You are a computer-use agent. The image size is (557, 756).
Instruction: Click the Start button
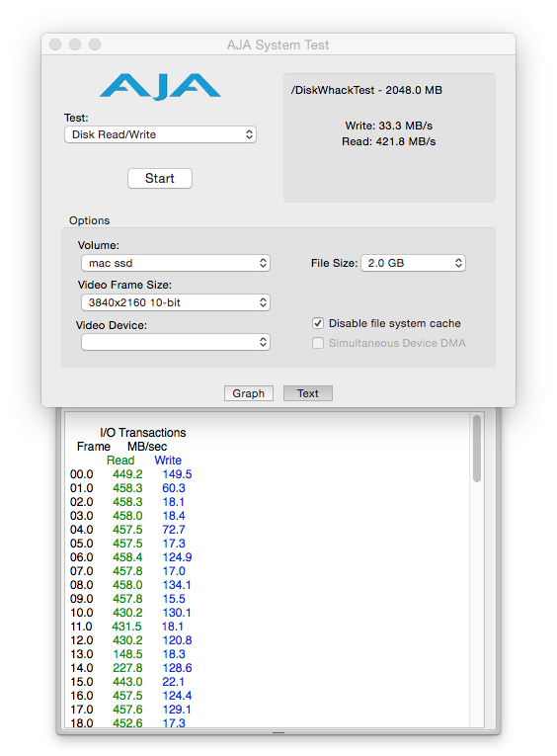pos(159,179)
